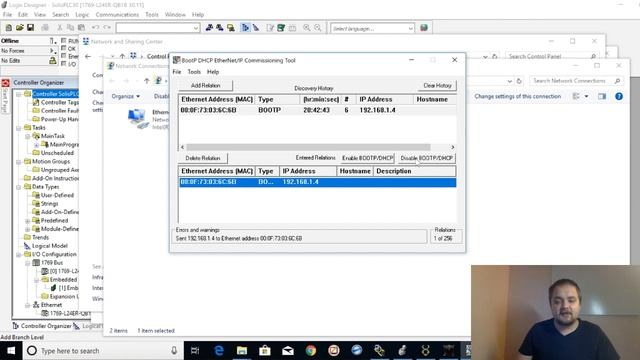Screen dimensions: 640x360
Task: Open the File menu in BootP tool
Action: pyautogui.click(x=177, y=72)
